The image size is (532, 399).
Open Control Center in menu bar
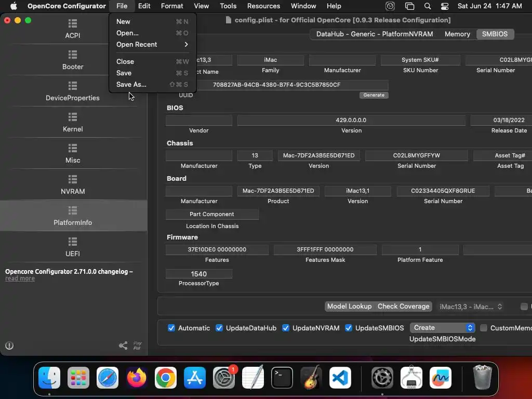tap(445, 6)
